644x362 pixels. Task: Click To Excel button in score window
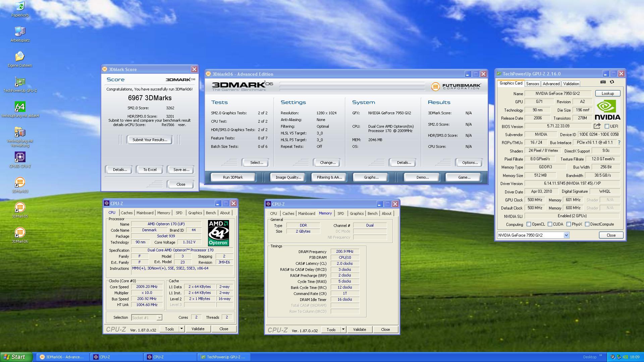click(x=150, y=170)
